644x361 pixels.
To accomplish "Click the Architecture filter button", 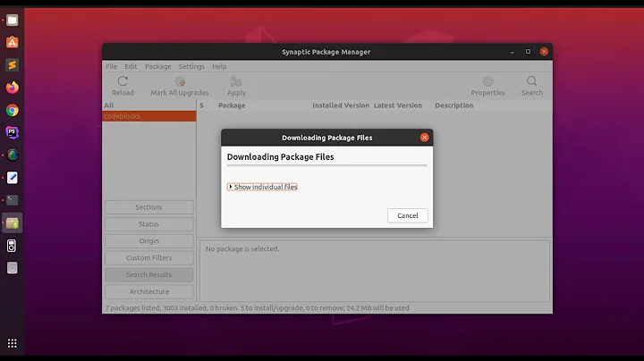I will (149, 291).
